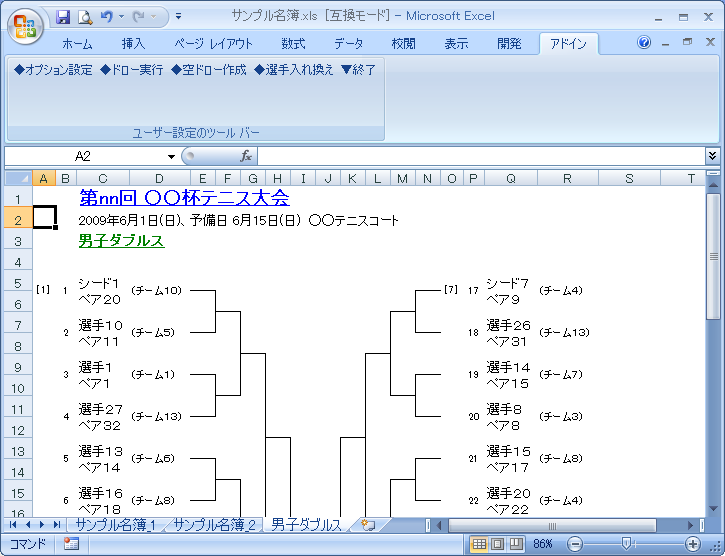This screenshot has height=556, width=725.
Task: Switch to the 挿入 ribbon tab
Action: 133,44
